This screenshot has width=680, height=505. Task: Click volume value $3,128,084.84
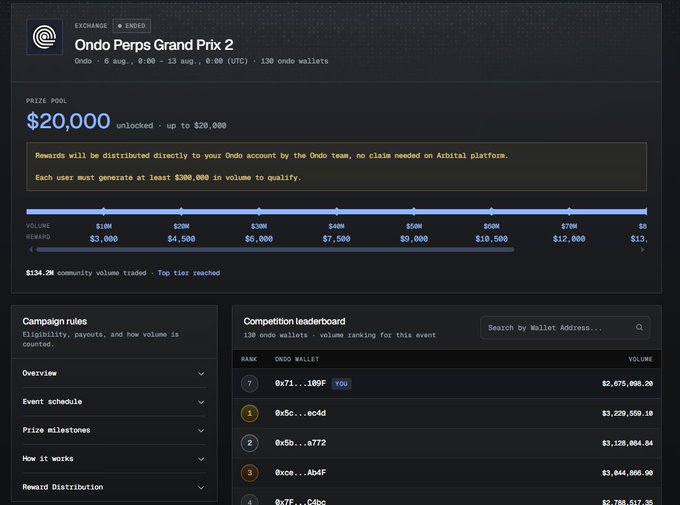pos(627,443)
